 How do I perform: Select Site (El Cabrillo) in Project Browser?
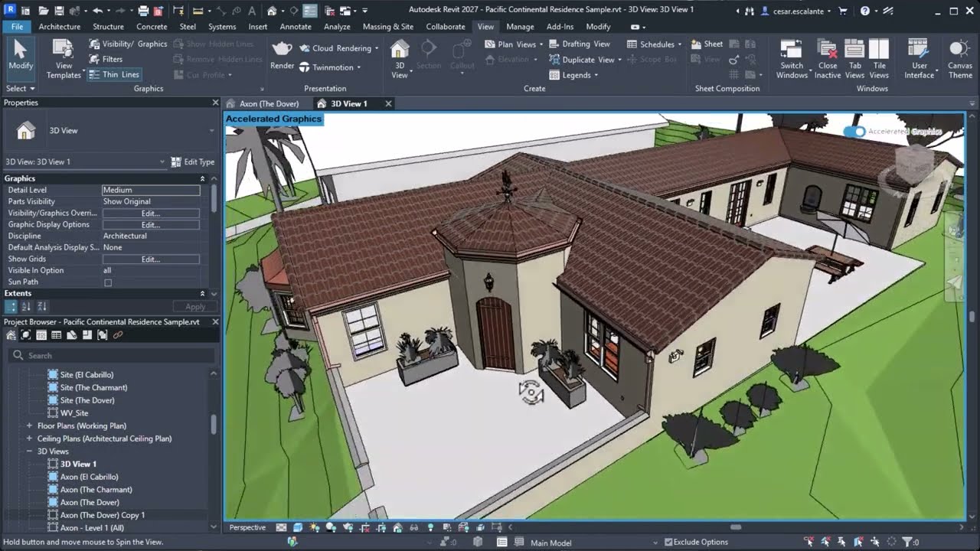[x=87, y=375]
